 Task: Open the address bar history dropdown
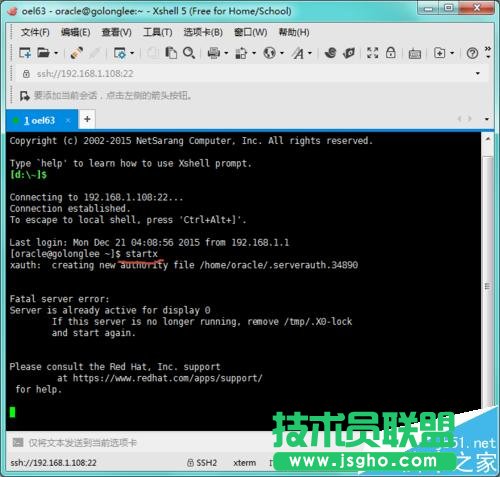coord(478,73)
